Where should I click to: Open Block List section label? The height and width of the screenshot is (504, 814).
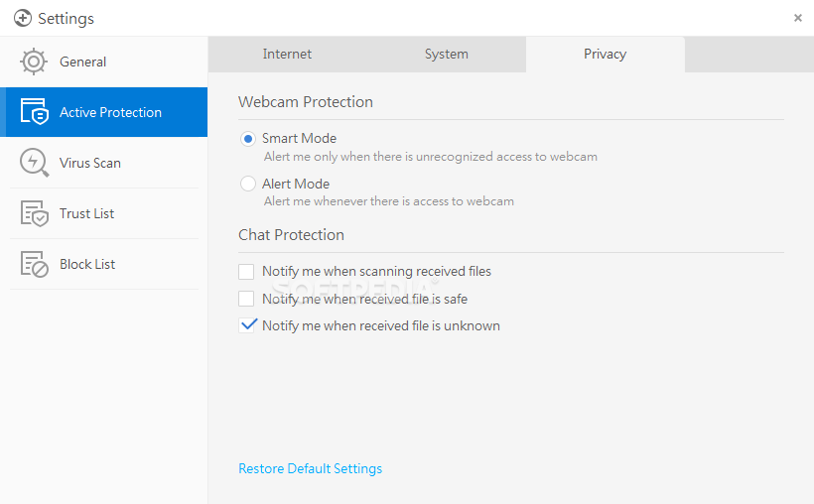click(87, 264)
